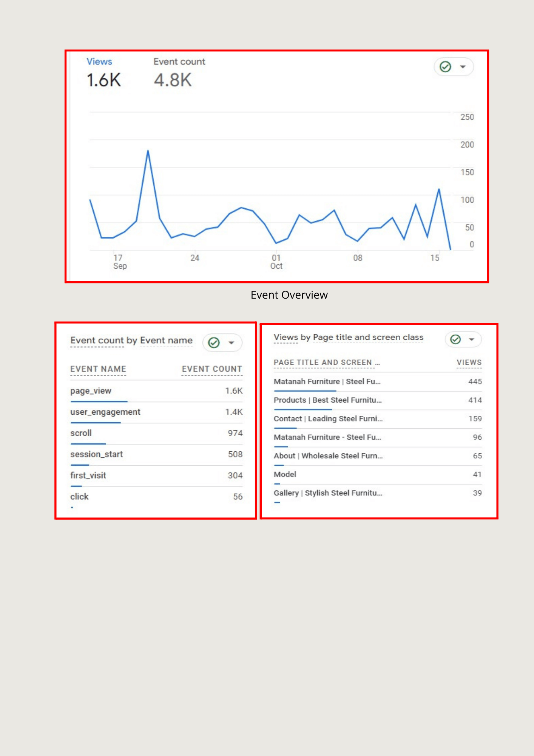Click the chart peak near 200 views
The height and width of the screenshot is (756, 534).
coord(148,151)
